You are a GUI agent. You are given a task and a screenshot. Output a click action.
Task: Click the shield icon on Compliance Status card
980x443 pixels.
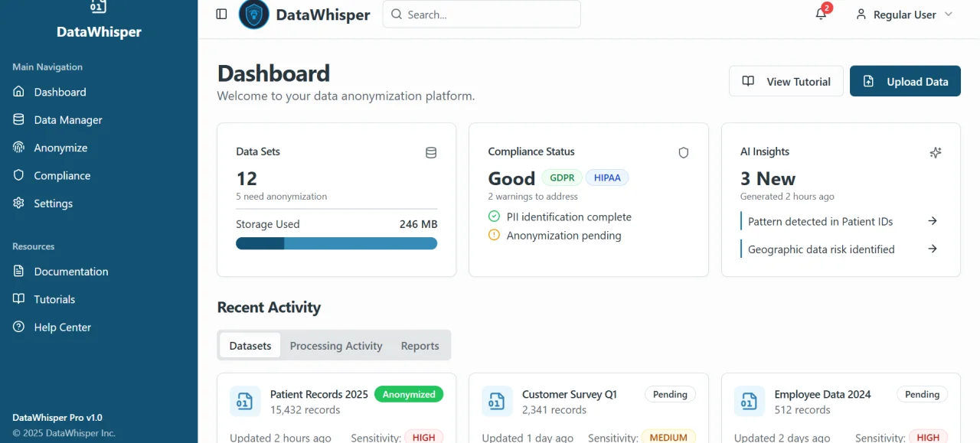684,153
